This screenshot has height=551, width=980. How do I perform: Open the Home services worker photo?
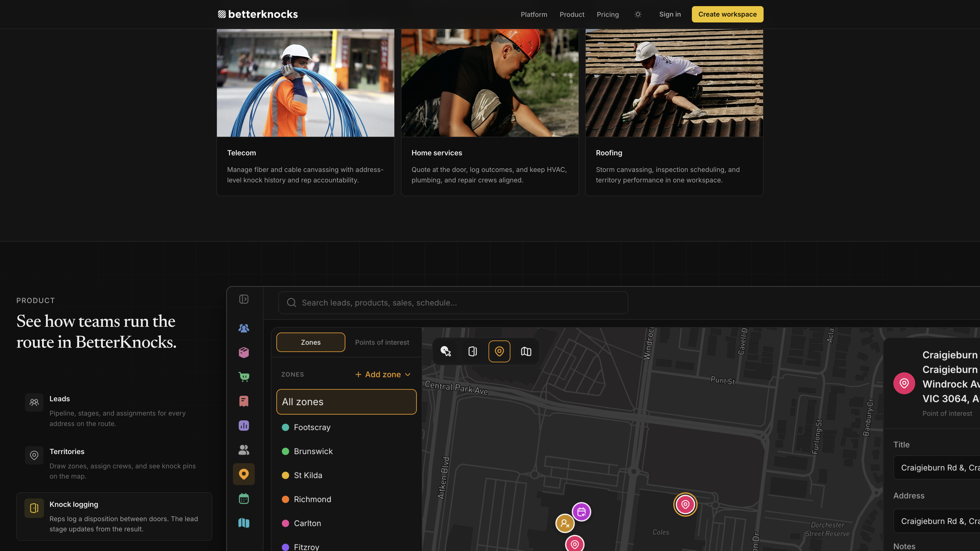click(490, 83)
